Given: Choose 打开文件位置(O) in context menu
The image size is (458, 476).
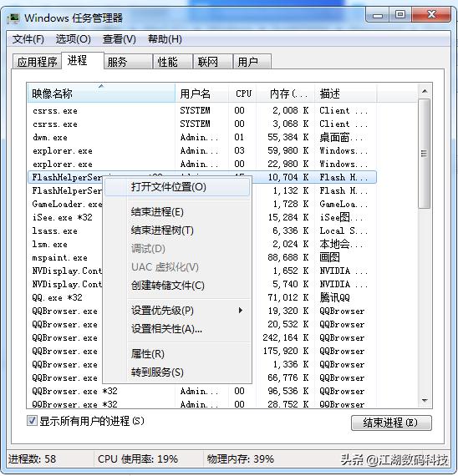Looking at the screenshot, I should [177, 187].
